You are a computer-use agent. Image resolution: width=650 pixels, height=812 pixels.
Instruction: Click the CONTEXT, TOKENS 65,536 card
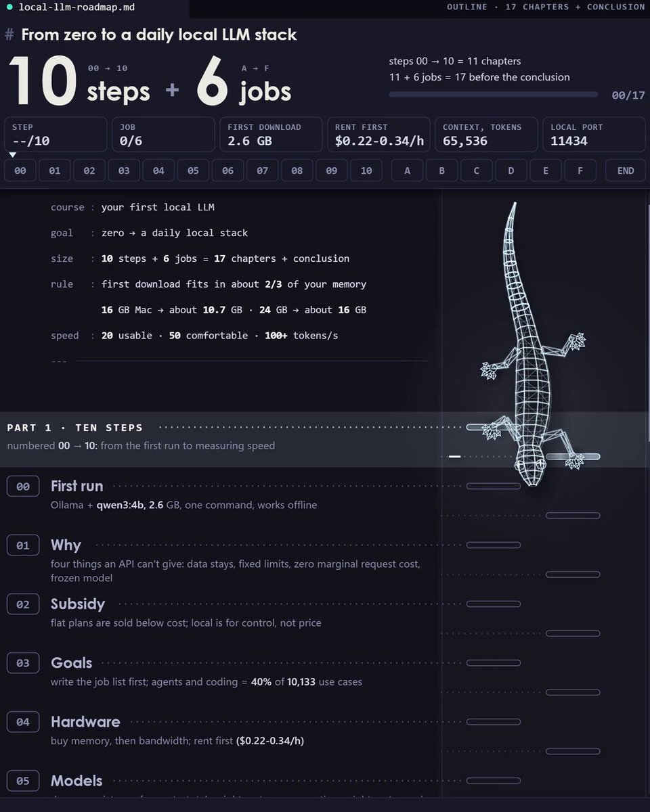(x=486, y=134)
